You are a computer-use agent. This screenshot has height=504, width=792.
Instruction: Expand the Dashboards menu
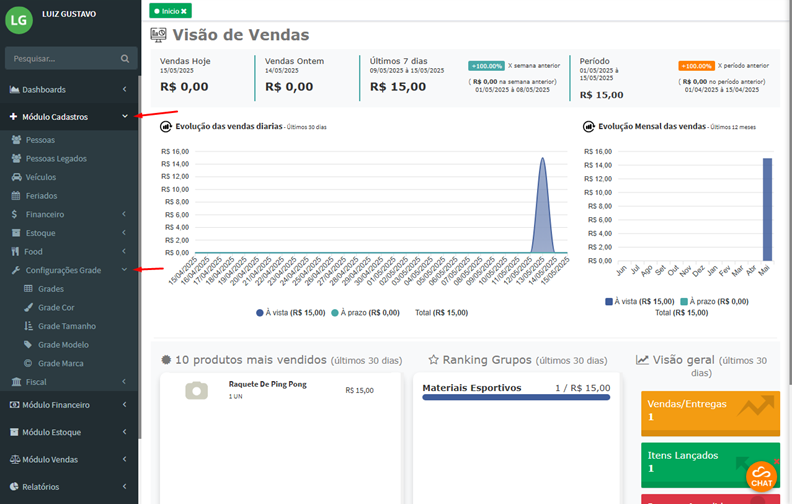pos(68,89)
